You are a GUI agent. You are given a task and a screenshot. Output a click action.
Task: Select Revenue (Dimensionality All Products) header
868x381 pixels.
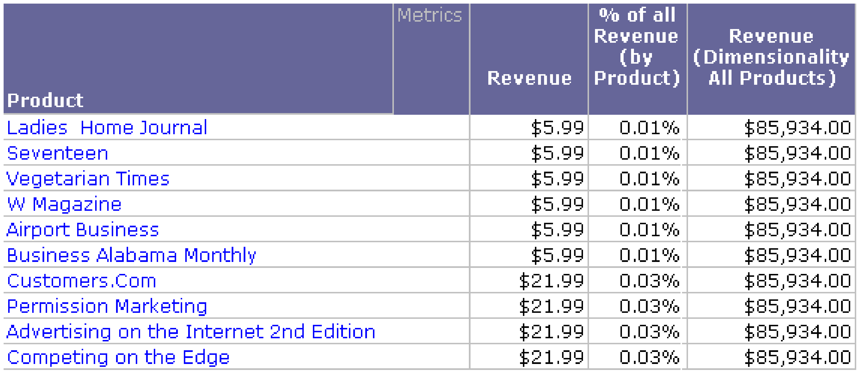[x=771, y=57]
